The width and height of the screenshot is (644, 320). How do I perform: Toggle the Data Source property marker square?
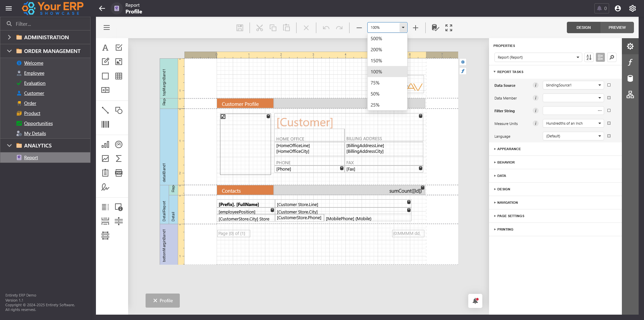coord(609,85)
